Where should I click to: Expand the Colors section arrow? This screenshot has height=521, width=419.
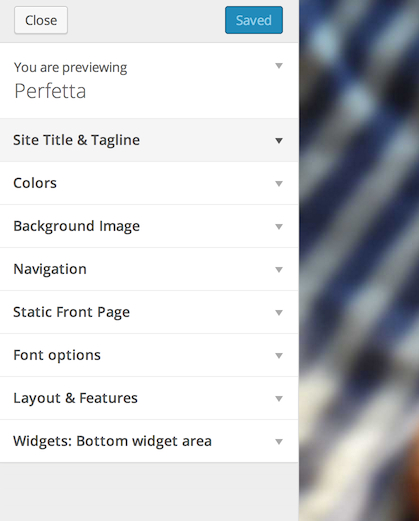point(279,184)
